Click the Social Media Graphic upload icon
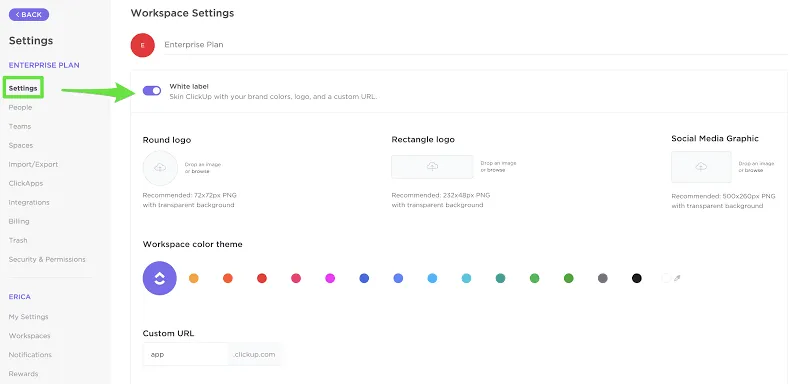The width and height of the screenshot is (799, 384). [701, 167]
